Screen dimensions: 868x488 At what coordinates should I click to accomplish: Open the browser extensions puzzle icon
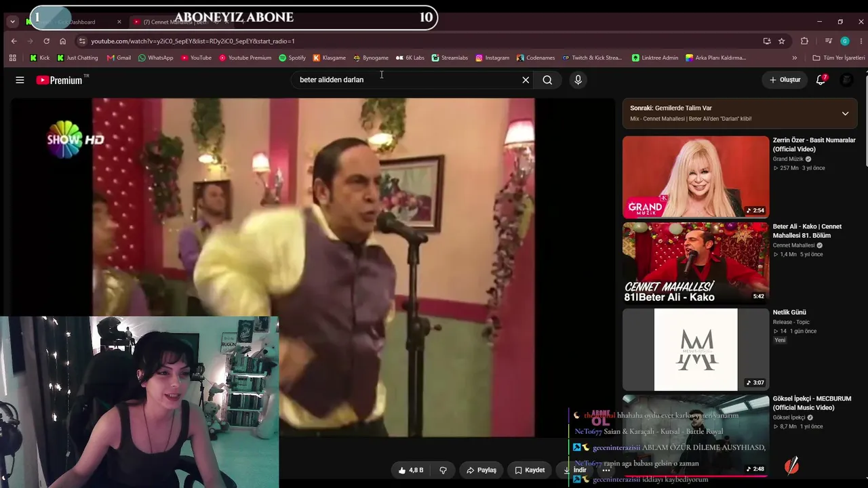(804, 41)
